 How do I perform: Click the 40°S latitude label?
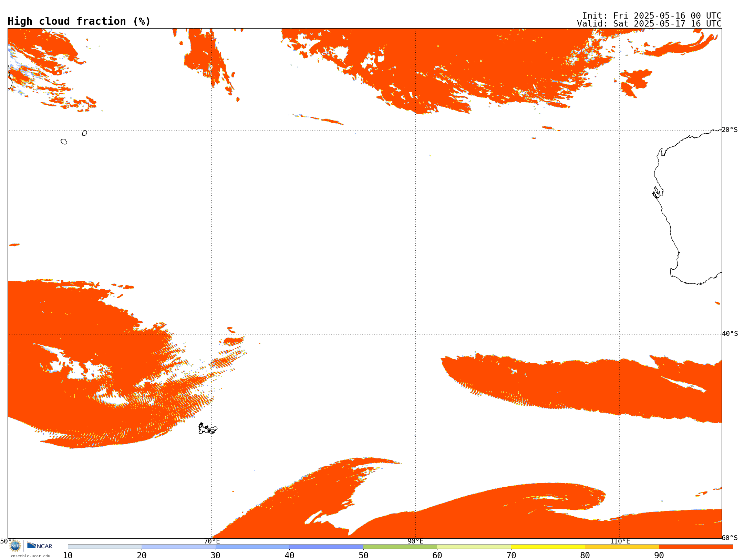730,334
